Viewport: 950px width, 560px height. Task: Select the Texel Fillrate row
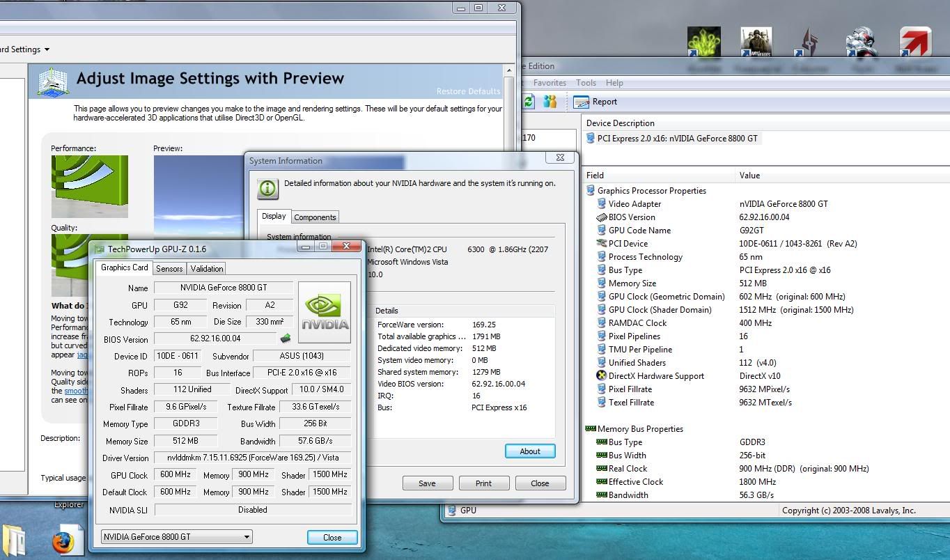(x=766, y=403)
